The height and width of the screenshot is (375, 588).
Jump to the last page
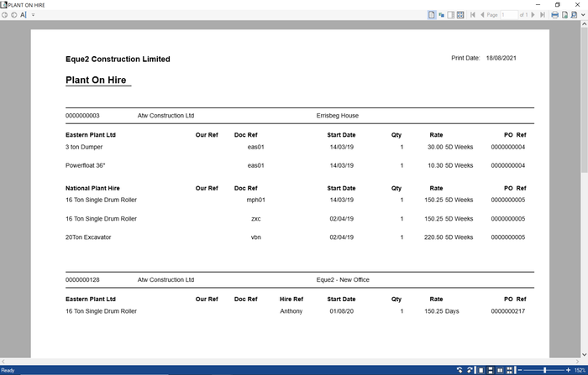coord(543,15)
